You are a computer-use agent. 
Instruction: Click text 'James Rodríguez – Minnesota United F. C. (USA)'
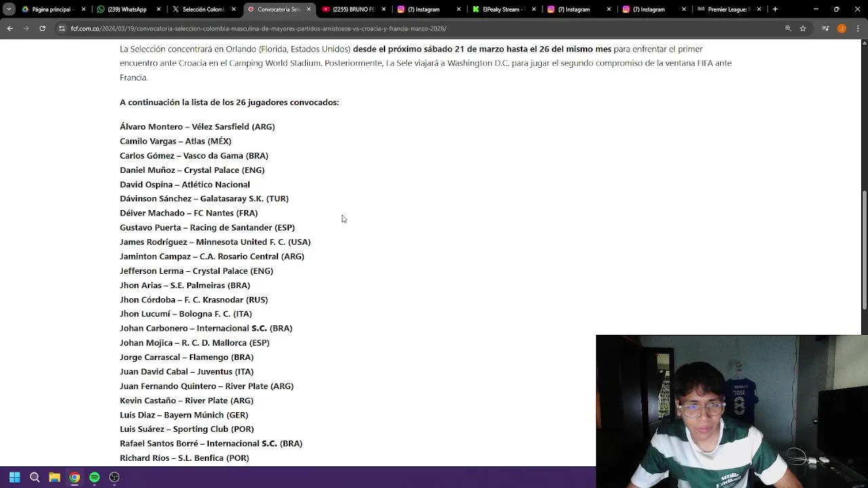(x=215, y=242)
